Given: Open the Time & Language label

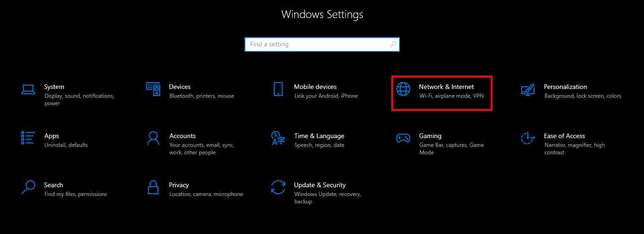Looking at the screenshot, I should (319, 136).
